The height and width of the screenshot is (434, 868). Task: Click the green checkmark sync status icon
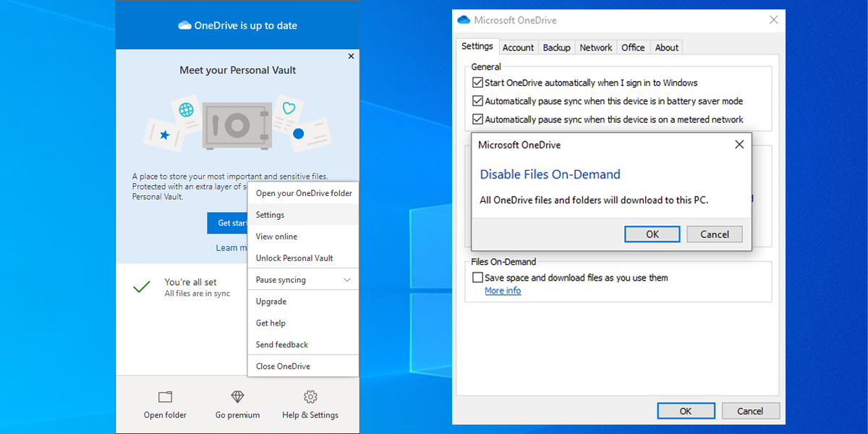pyautogui.click(x=142, y=287)
